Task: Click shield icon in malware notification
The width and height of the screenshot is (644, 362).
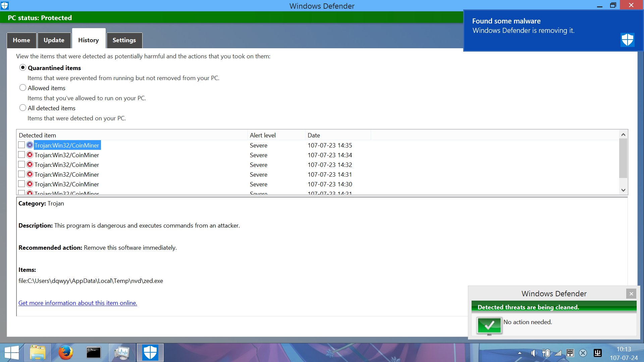Action: point(627,40)
